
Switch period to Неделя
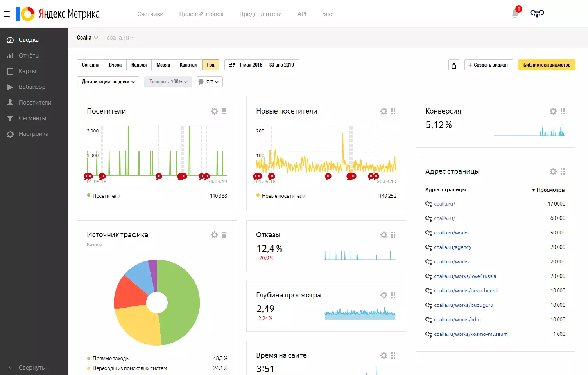(139, 65)
